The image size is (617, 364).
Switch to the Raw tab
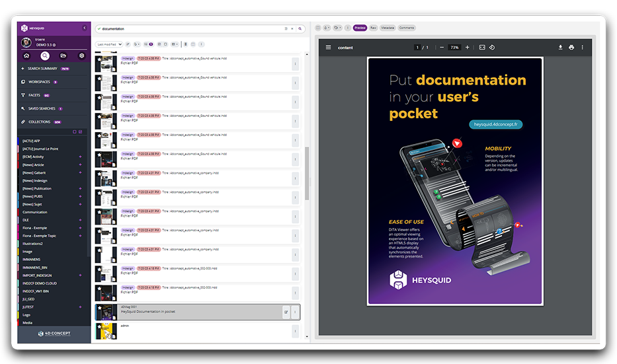tap(373, 28)
